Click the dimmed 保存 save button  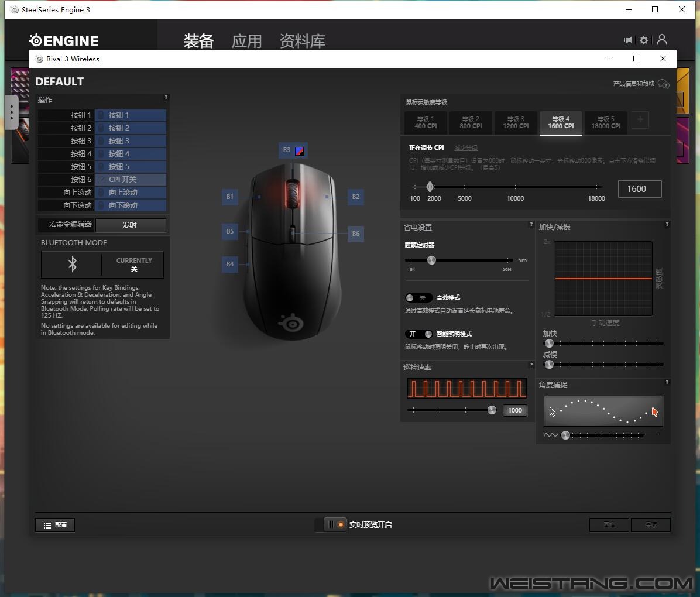(x=651, y=525)
